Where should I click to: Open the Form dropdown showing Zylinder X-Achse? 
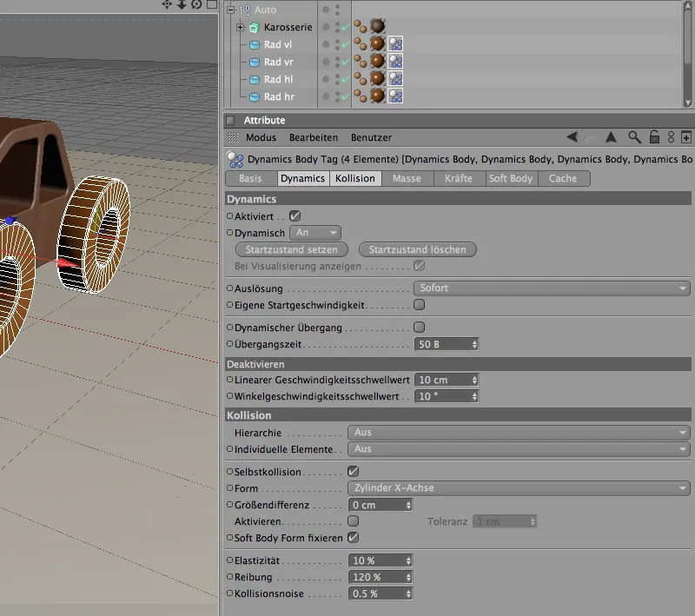point(520,487)
